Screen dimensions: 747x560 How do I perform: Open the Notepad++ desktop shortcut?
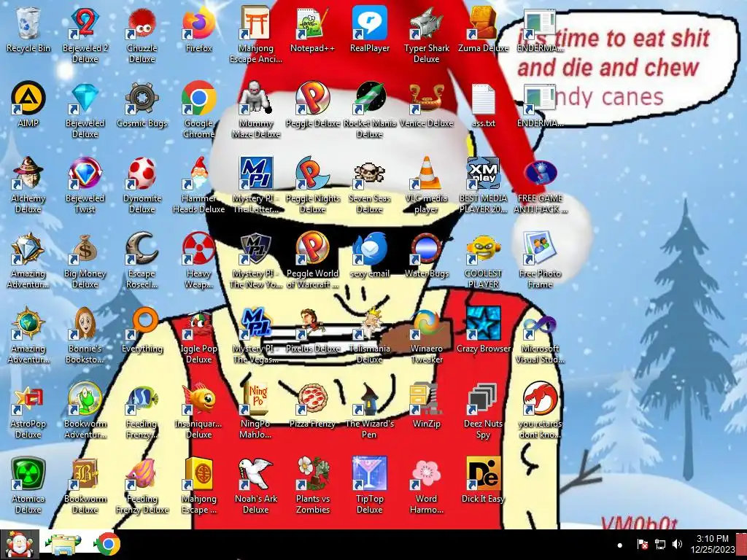pos(312,24)
